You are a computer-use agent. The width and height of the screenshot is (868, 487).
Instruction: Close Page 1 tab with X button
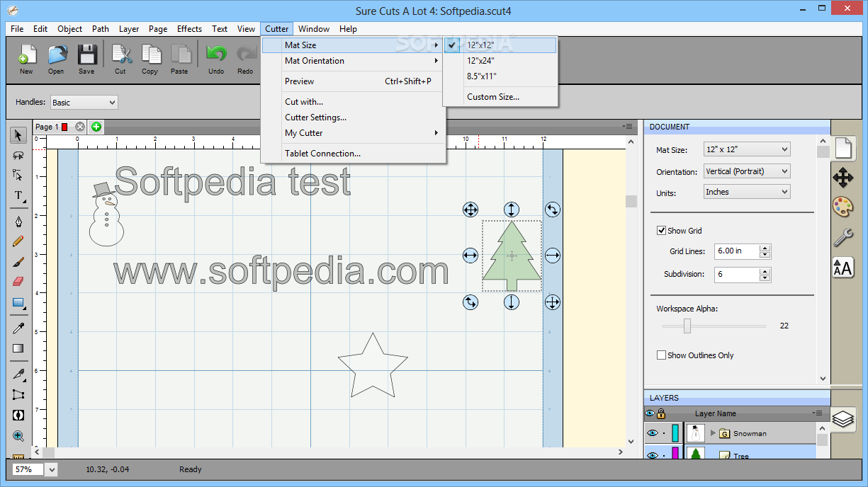(80, 127)
